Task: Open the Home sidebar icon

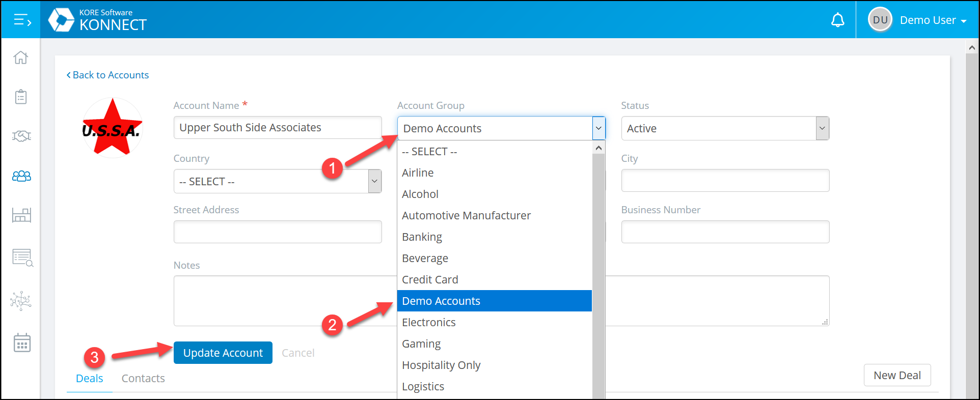Action: [21, 58]
